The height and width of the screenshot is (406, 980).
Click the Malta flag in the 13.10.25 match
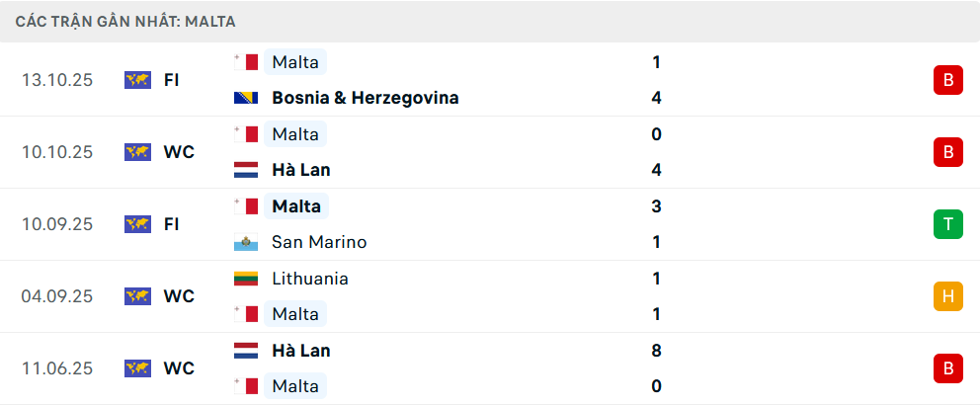[246, 62]
